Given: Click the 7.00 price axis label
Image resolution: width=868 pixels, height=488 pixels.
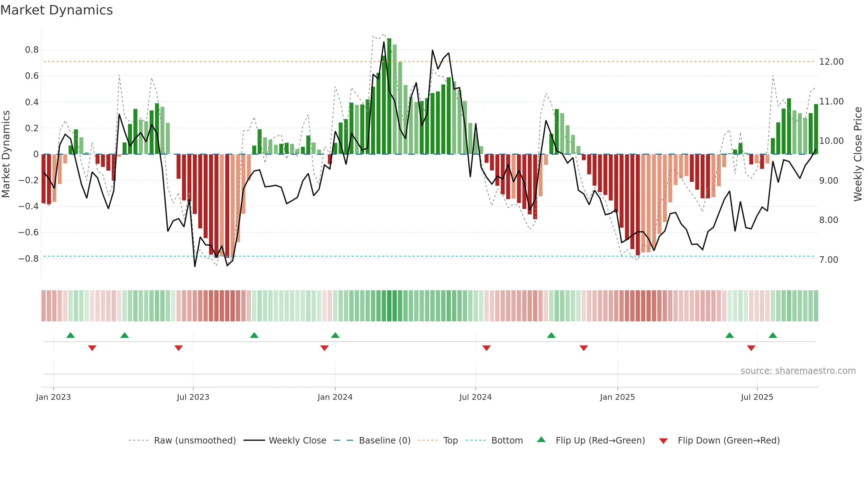Looking at the screenshot, I should coord(829,260).
